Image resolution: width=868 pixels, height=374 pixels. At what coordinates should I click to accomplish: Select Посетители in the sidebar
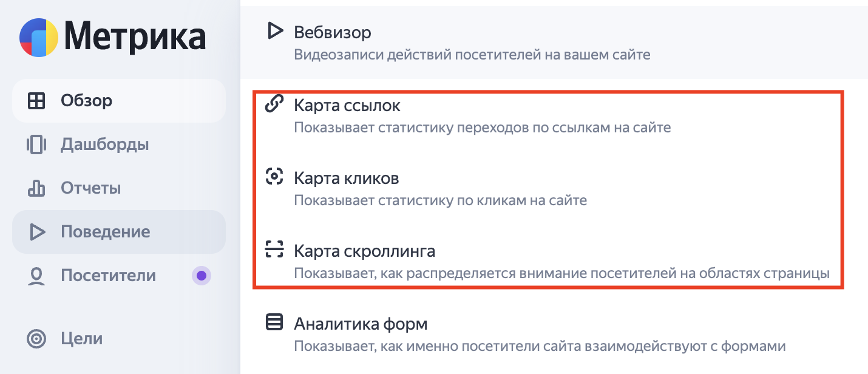[x=108, y=276]
